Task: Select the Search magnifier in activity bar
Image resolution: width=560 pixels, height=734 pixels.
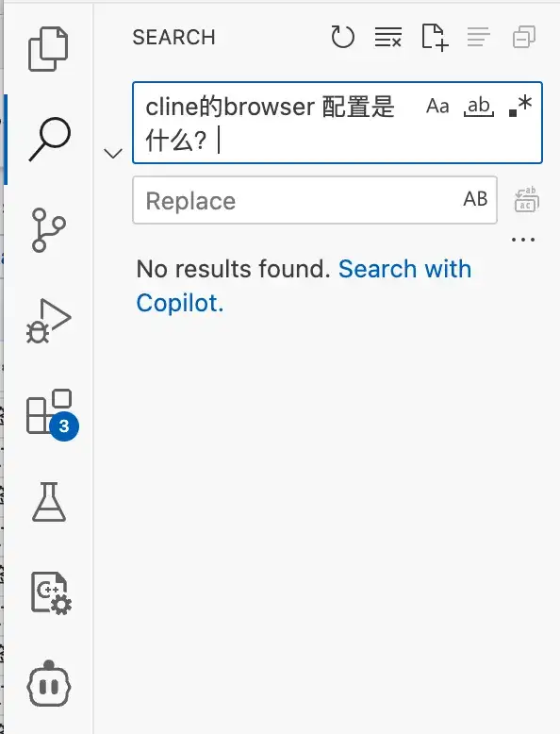Action: [50, 139]
